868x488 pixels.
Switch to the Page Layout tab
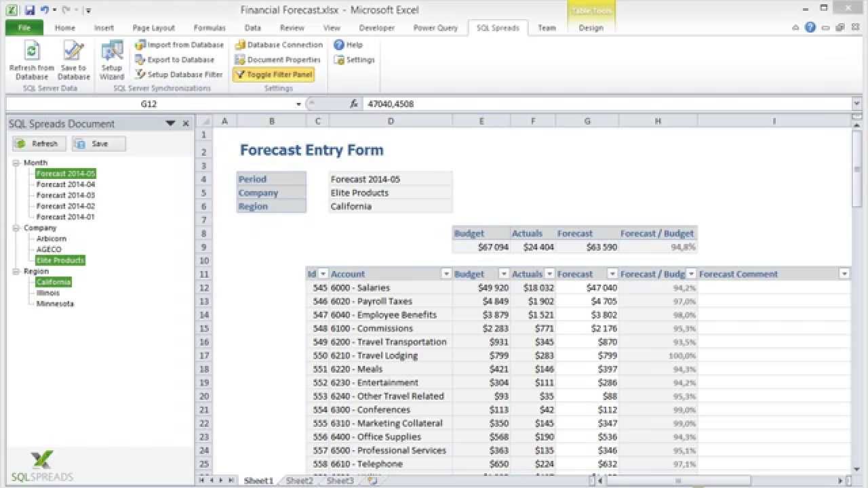pos(154,28)
